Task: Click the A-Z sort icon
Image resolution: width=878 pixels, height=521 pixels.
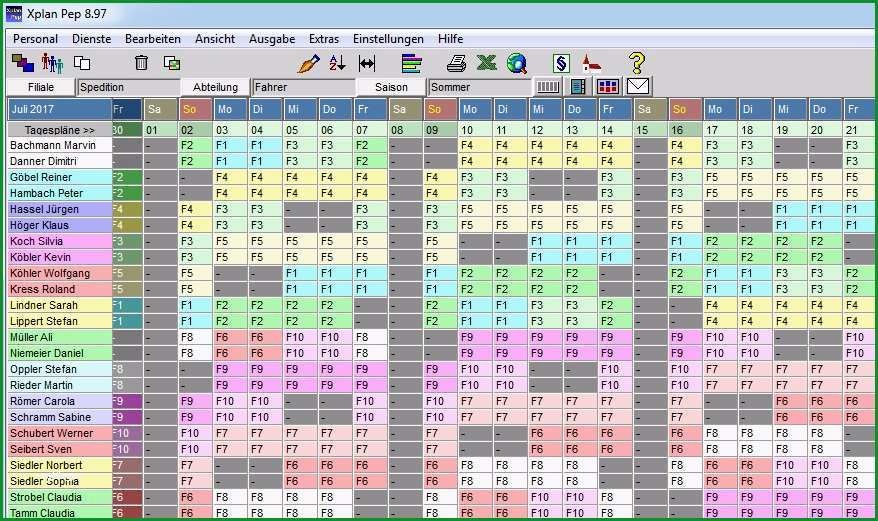Action: (x=337, y=63)
